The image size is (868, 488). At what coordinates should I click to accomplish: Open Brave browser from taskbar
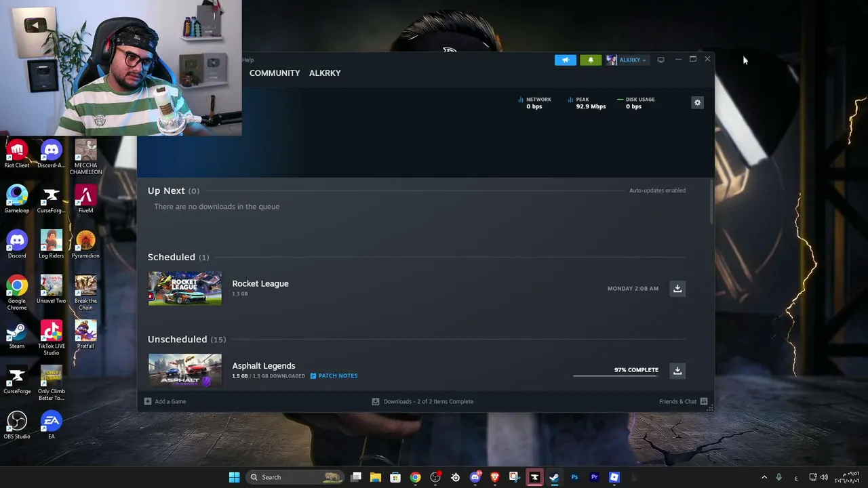click(x=494, y=477)
